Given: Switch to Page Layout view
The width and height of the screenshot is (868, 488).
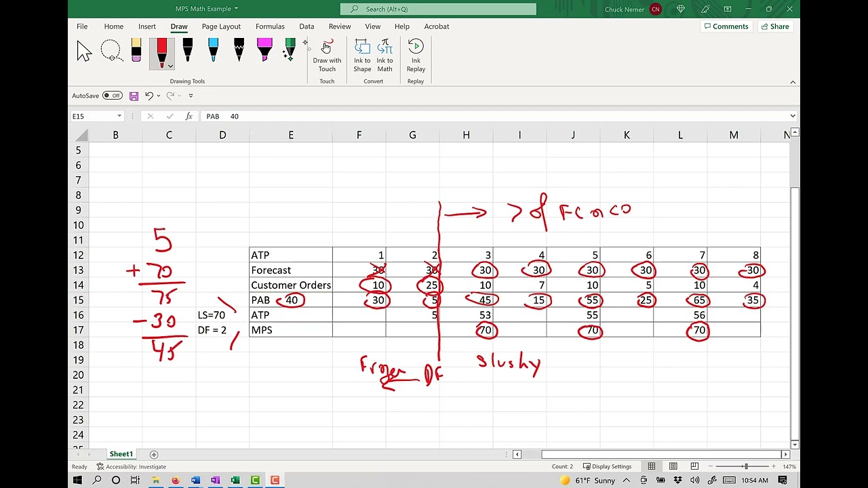Looking at the screenshot, I should tap(673, 466).
